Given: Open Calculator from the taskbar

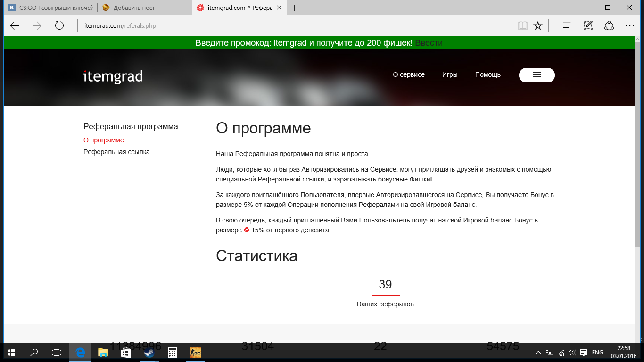Looking at the screenshot, I should coord(172,352).
